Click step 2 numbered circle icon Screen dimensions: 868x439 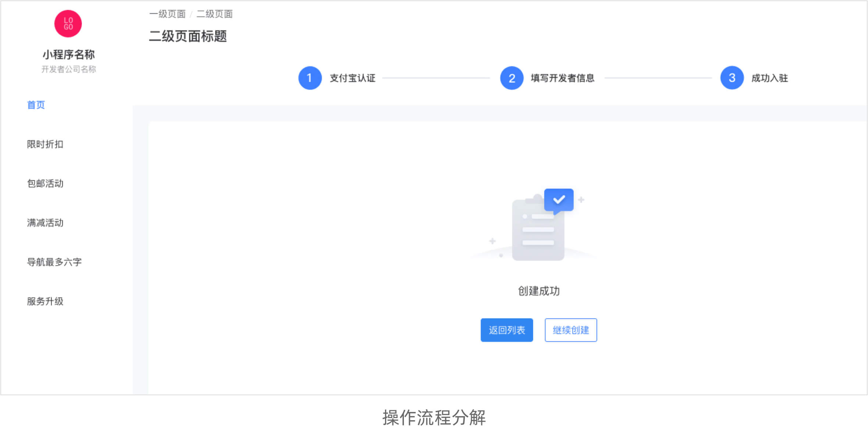(512, 78)
